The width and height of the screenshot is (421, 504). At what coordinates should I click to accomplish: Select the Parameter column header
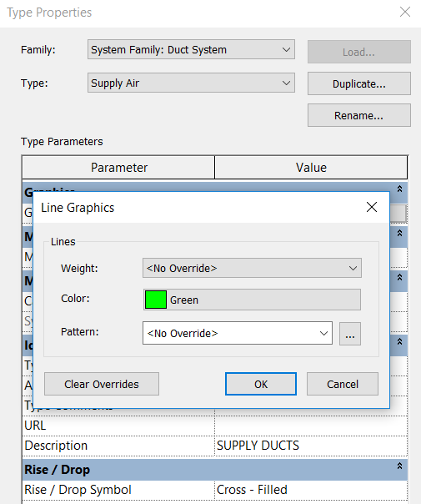pos(118,168)
